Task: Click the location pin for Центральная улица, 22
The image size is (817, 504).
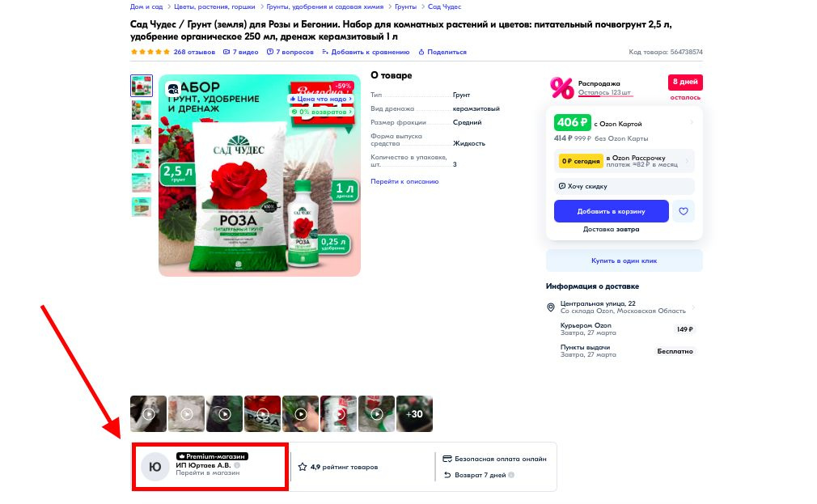Action: point(550,307)
